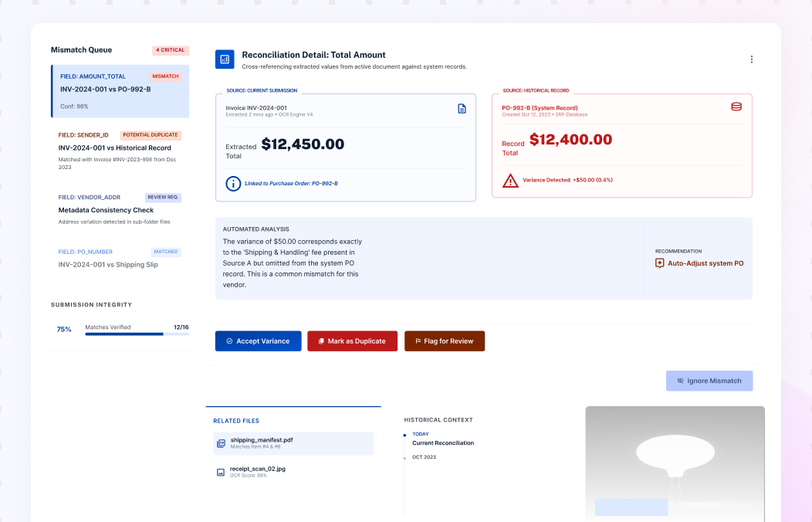Click the Ignore Mismatch button
Image resolution: width=812 pixels, height=522 pixels.
[709, 381]
